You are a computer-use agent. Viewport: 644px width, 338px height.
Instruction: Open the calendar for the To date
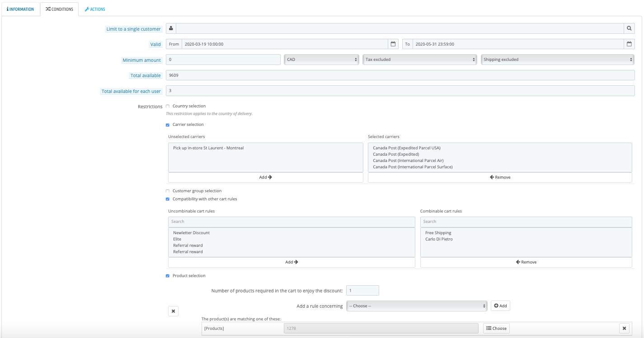629,44
